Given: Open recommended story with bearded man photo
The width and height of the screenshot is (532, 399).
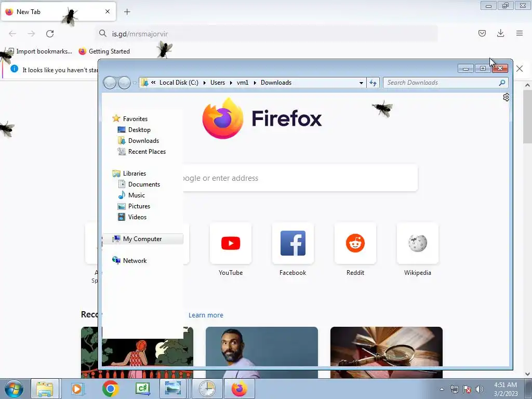Looking at the screenshot, I should tap(262, 352).
